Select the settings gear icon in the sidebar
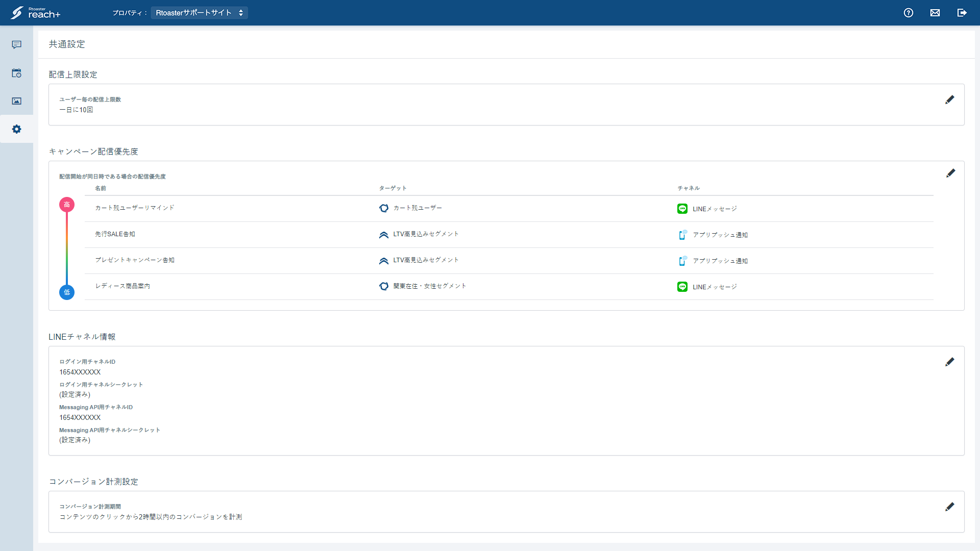The width and height of the screenshot is (980, 551). point(16,129)
